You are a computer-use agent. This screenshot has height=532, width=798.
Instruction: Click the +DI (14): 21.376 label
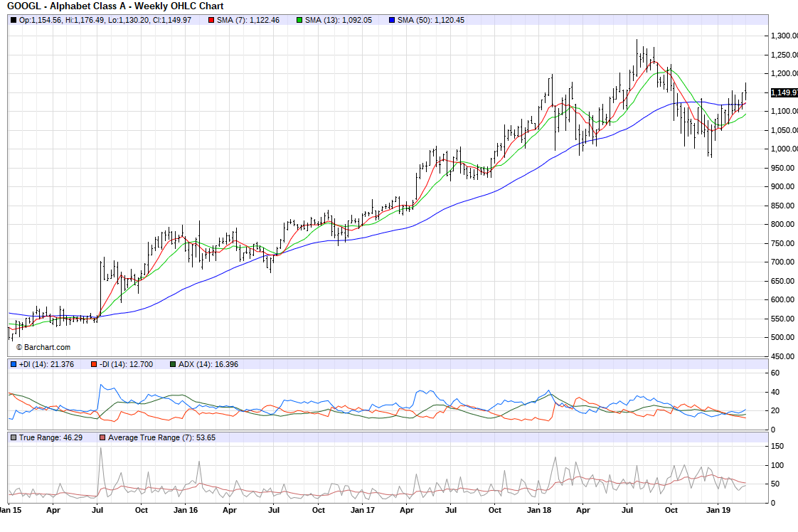point(46,365)
